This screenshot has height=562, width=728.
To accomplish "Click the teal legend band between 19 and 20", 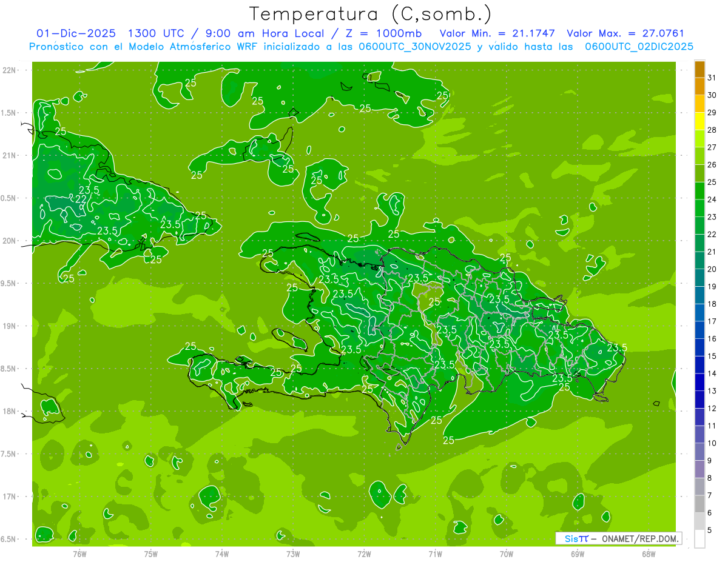I will [x=699, y=278].
